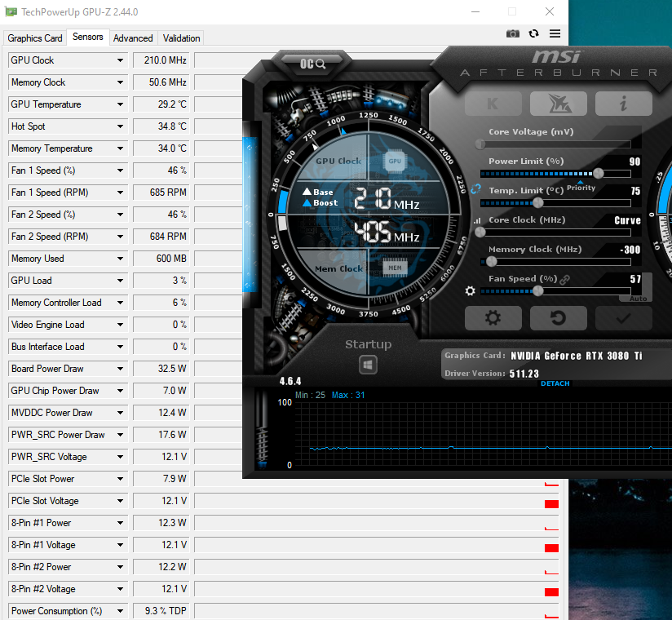
Task: Open the curve editor icon beside Core Clock
Action: pyautogui.click(x=477, y=221)
